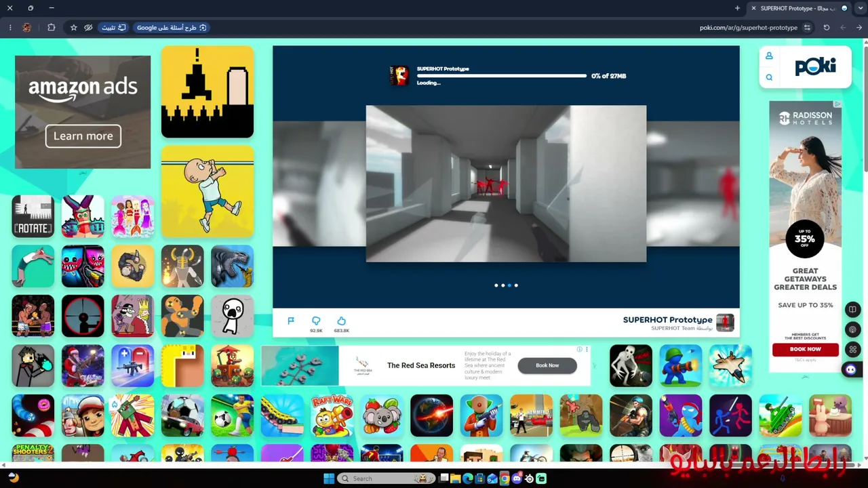Toggle the crossed-eye icon in address bar
The width and height of the screenshot is (868, 488).
pos(88,28)
